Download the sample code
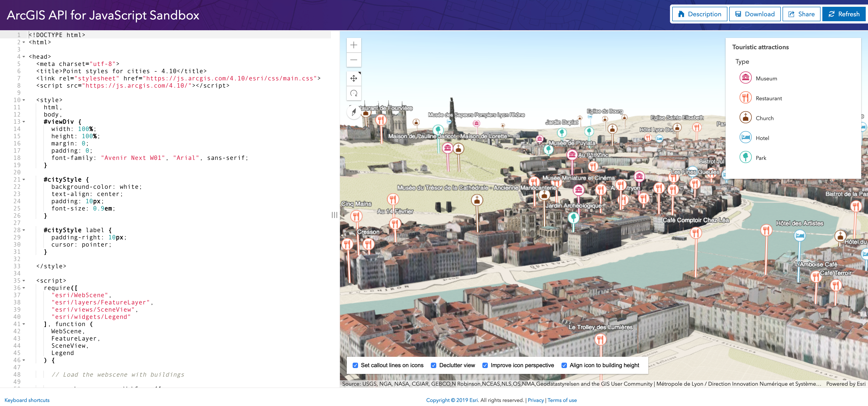This screenshot has height=406, width=868. (755, 14)
